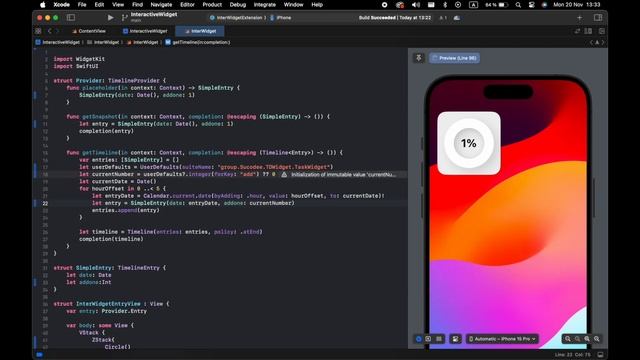Zoom in the preview canvas
Image resolution: width=640 pixels, height=360 pixels.
point(597,339)
